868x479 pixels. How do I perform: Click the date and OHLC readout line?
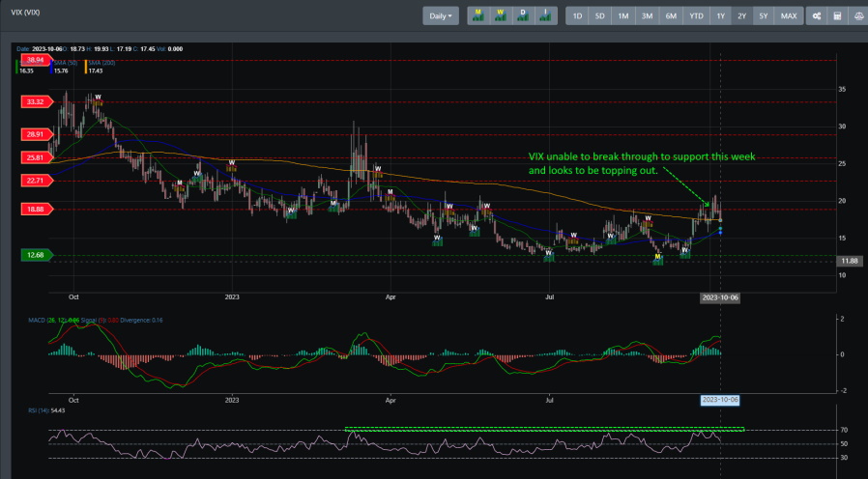tap(100, 48)
